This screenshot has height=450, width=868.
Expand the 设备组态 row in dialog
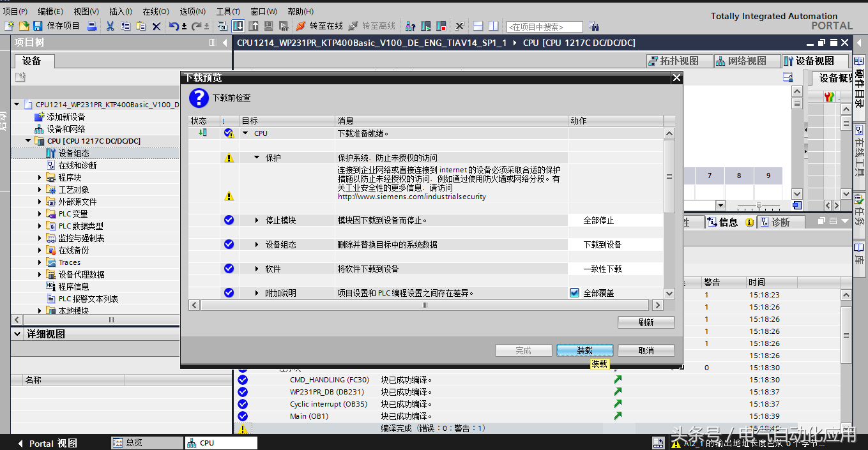257,244
